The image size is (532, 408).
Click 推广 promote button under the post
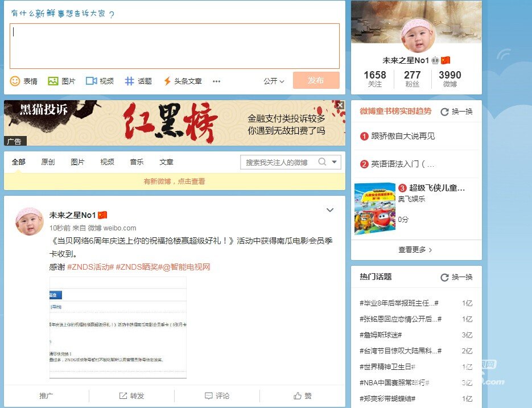coord(46,396)
